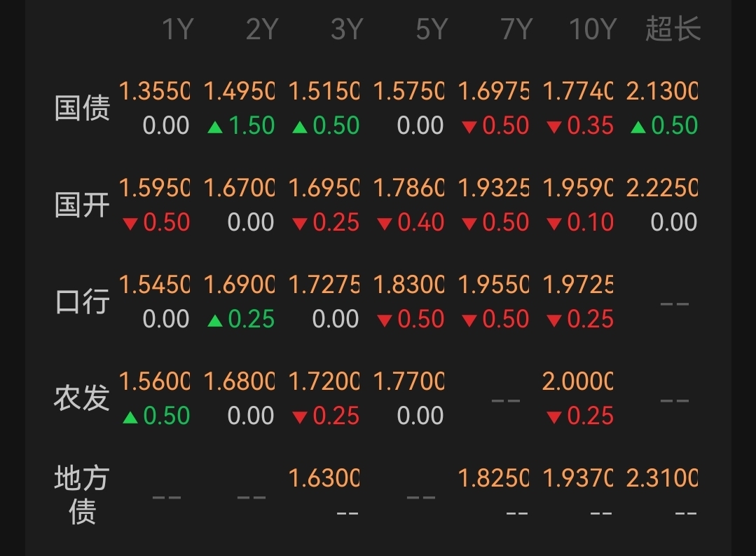Click 国债 2Y yield 1.4950
756x556 pixels.
[240, 91]
